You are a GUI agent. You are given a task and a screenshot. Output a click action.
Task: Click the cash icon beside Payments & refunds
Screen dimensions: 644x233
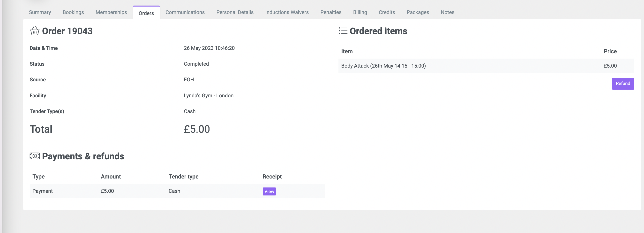tap(35, 156)
